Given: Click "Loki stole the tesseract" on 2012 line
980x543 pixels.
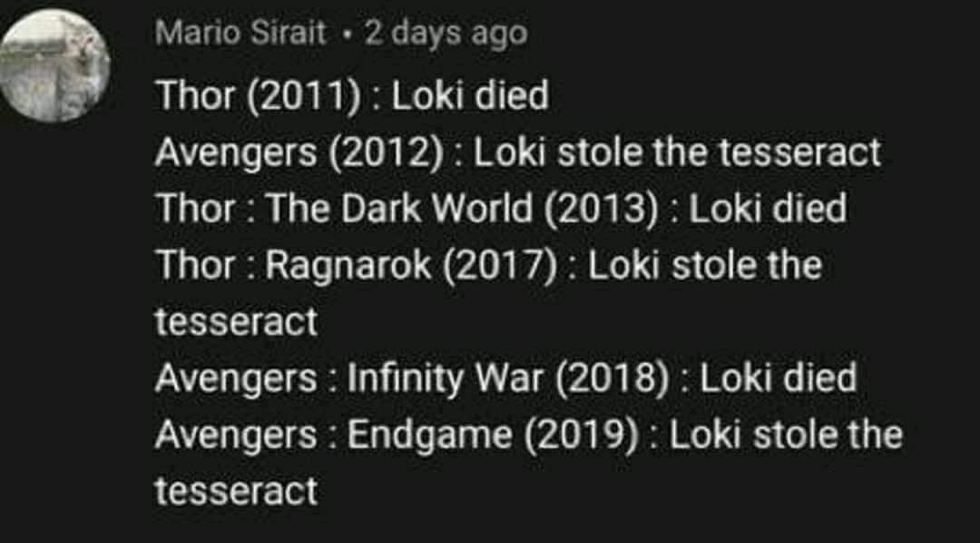Looking at the screenshot, I should click(x=677, y=152).
